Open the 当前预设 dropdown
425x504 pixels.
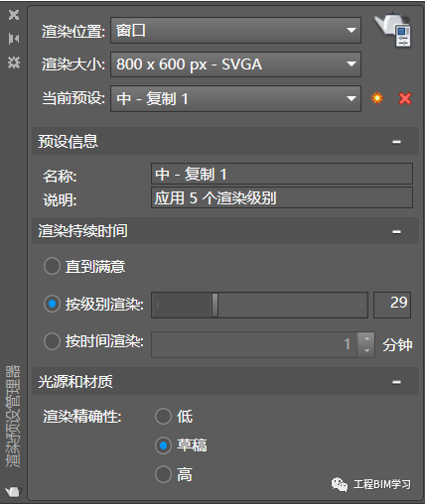click(235, 99)
